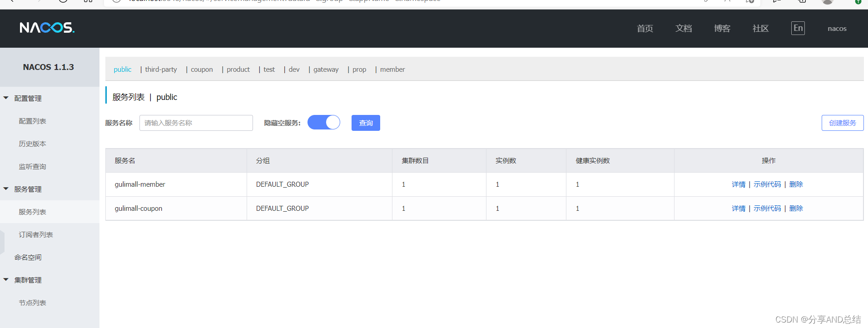
Task: Click the 查询 search button
Action: coord(366,123)
